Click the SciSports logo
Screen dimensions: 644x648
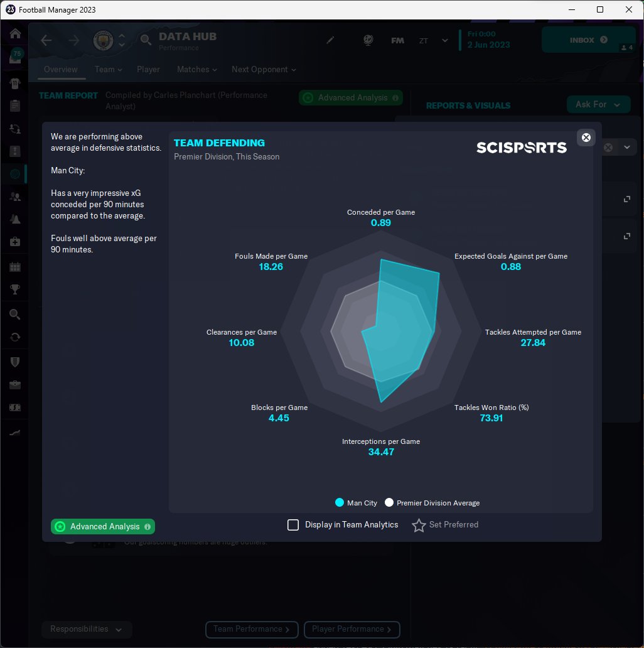(522, 148)
